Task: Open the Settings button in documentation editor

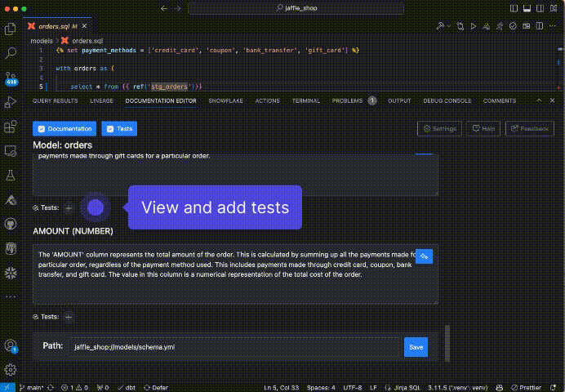Action: 440,129
